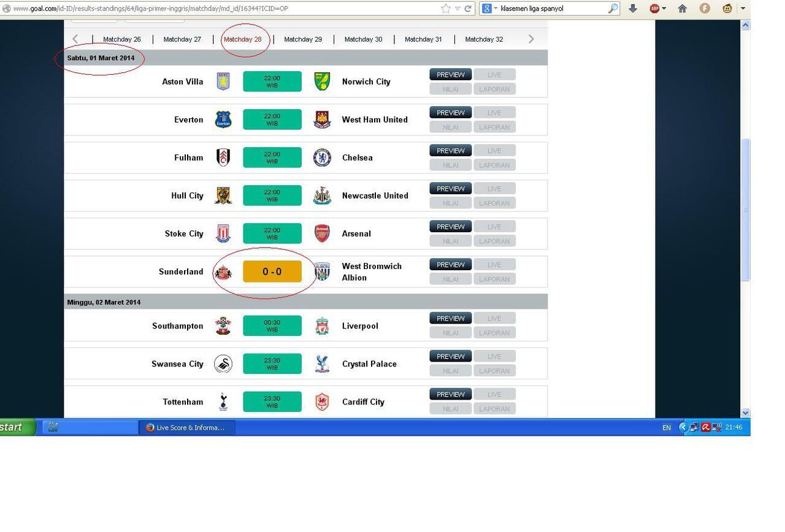785x532 pixels.
Task: Click the Adblock Plus ABP icon
Action: (x=654, y=9)
